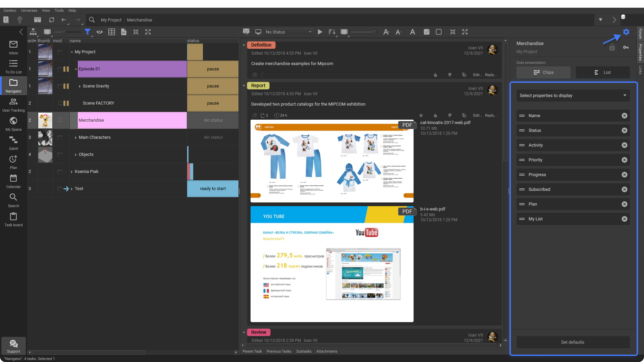Viewport: 644px width, 362px height.
Task: Open Support chat
Action: [x=13, y=346]
